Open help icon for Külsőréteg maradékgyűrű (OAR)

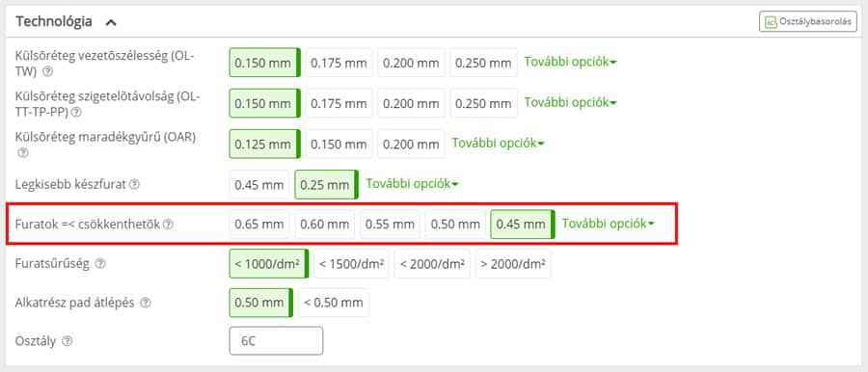22,152
